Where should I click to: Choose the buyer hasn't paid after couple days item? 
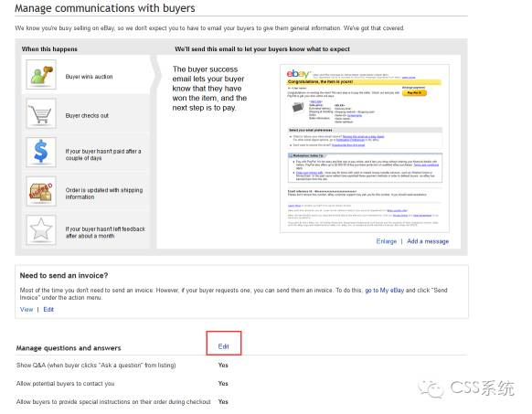[x=87, y=153]
